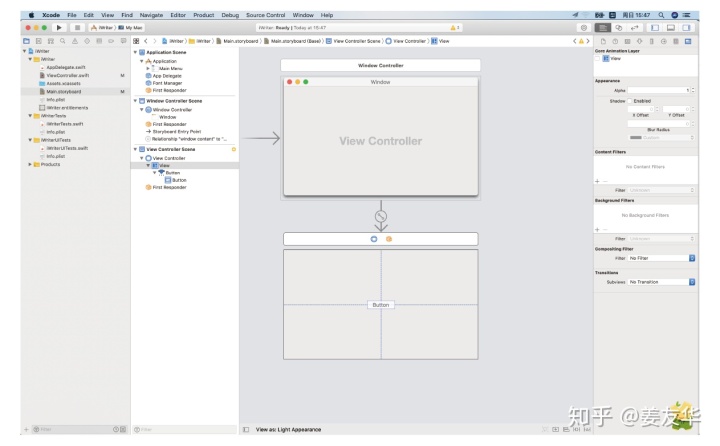
Task: Expand the Main Menu item in outline
Action: pyautogui.click(x=147, y=68)
